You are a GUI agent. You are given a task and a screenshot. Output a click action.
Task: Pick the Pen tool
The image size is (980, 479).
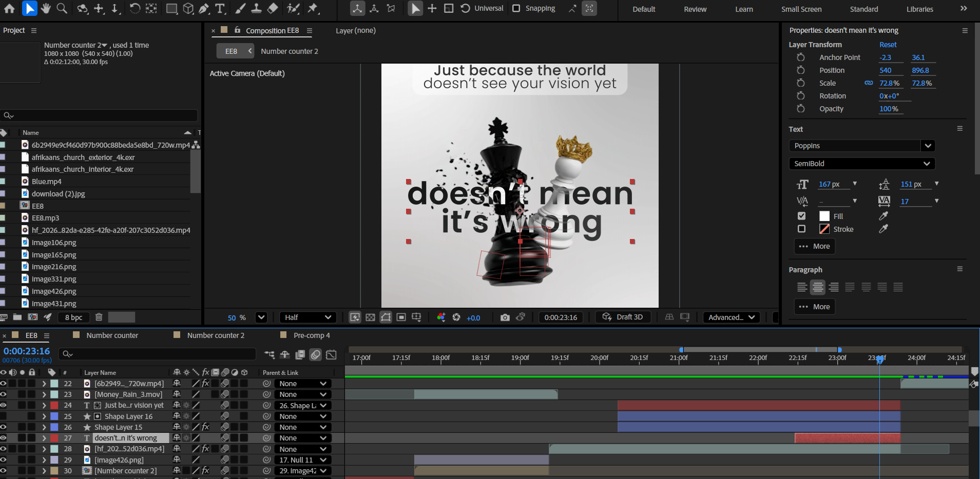click(204, 8)
